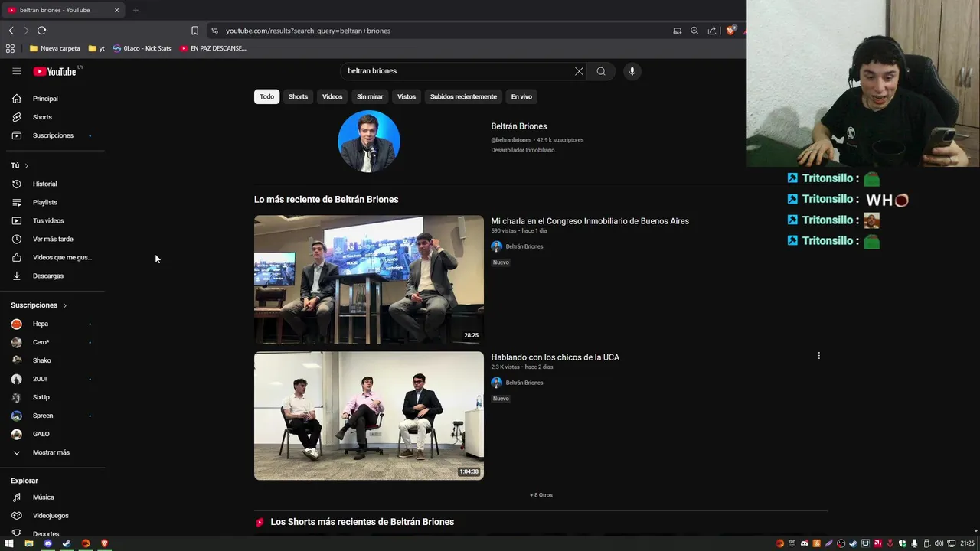Open Brave Shields lion icon
980x551 pixels.
730,31
